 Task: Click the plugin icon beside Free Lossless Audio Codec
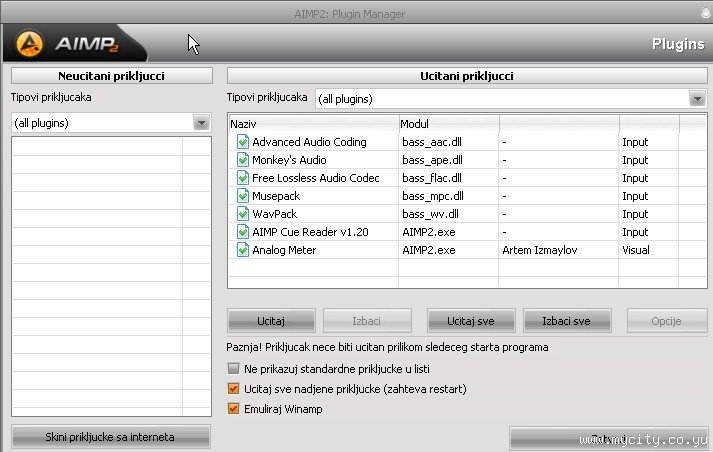[243, 178]
